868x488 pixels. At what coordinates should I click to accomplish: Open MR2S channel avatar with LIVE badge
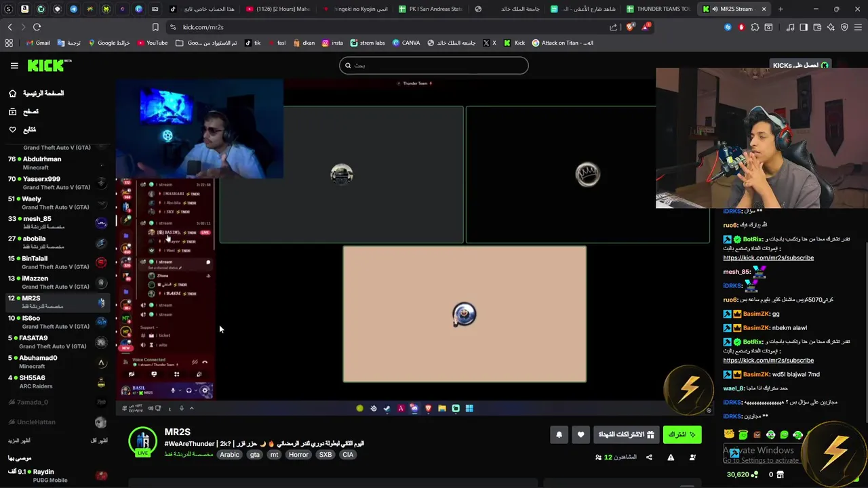(143, 442)
